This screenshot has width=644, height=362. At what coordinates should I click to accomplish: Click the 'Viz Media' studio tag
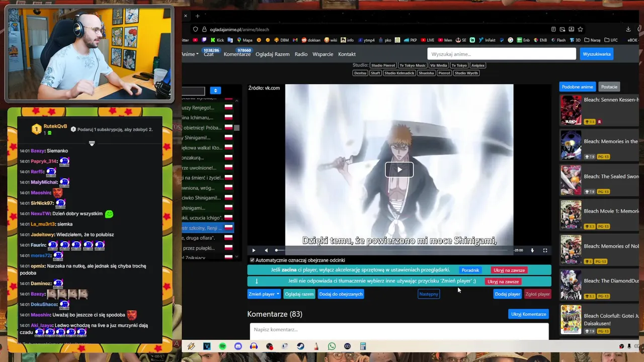click(x=438, y=65)
